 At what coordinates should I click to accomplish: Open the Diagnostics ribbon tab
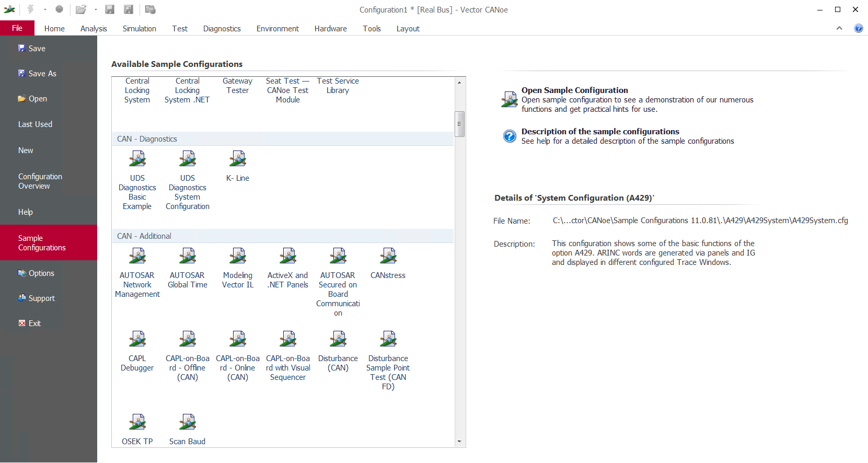click(222, 29)
